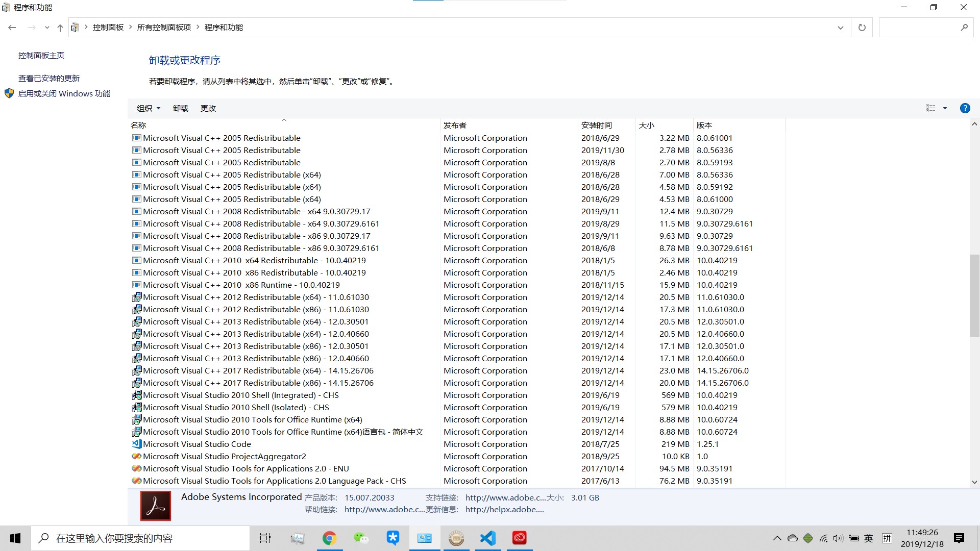Click the up-one-level arrow
Image resolution: width=980 pixels, height=551 pixels.
point(60,28)
